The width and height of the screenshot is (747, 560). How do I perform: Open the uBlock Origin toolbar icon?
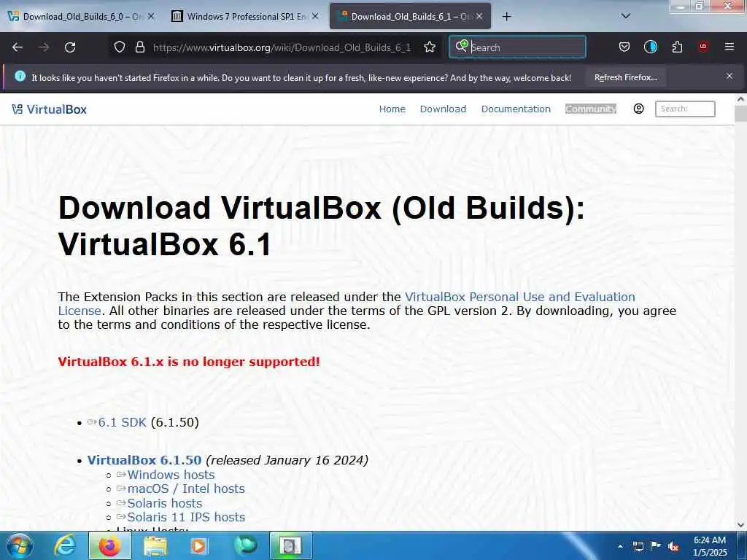click(703, 47)
